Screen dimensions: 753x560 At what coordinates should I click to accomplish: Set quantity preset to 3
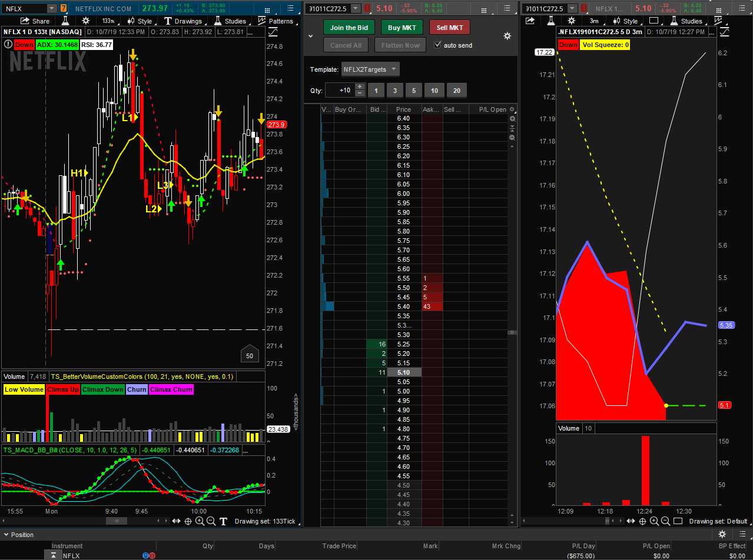click(x=395, y=90)
